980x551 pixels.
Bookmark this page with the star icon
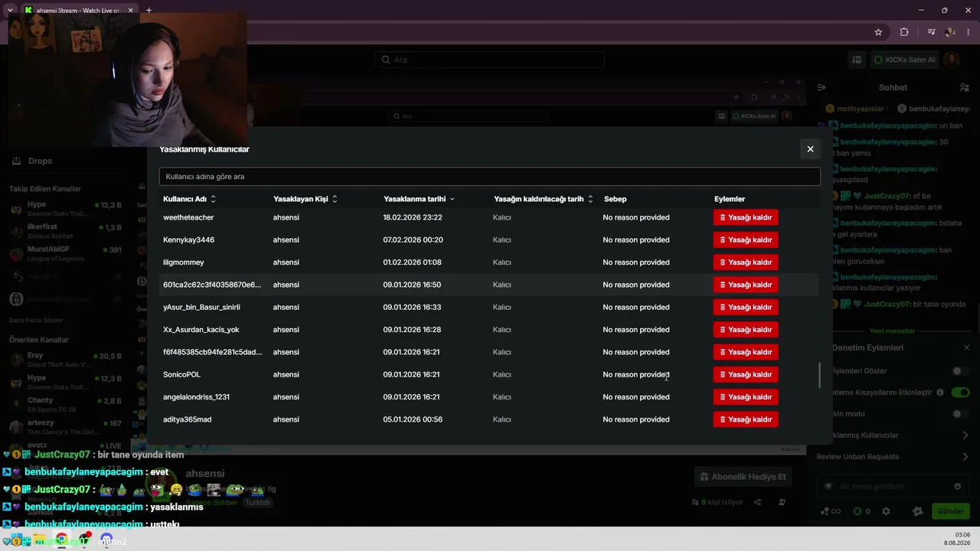tap(878, 32)
